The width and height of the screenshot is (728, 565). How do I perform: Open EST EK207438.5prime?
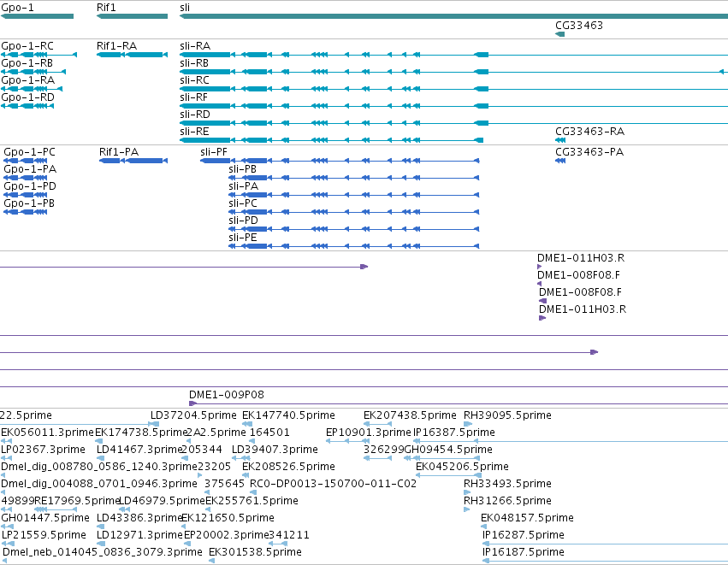pos(410,415)
